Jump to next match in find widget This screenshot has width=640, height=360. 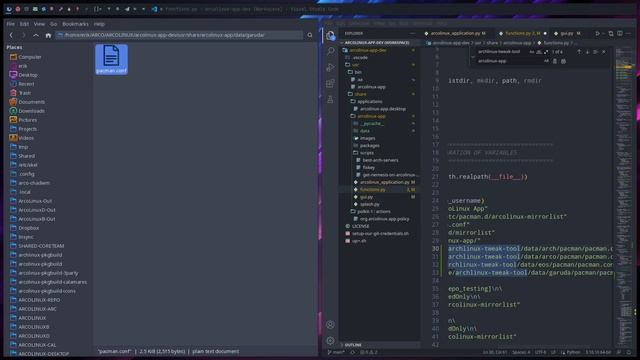click(587, 52)
